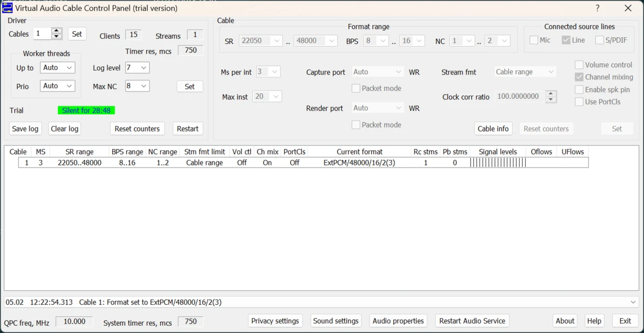This screenshot has height=333, width=644.
Task: Click the signal level meter bars in cable row
Action: (498, 163)
